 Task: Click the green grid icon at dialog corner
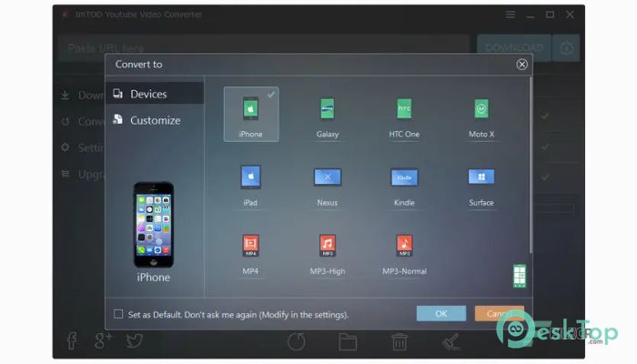(x=520, y=276)
